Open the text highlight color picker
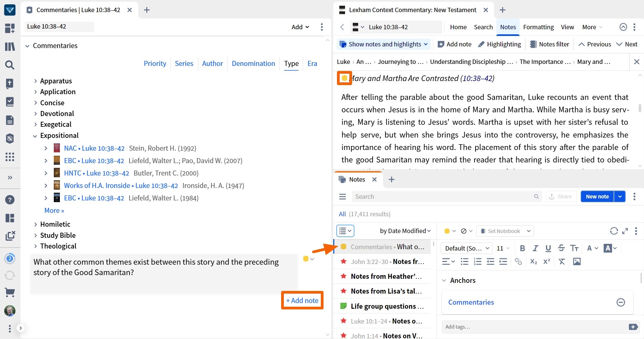644x339 pixels. pos(610,248)
